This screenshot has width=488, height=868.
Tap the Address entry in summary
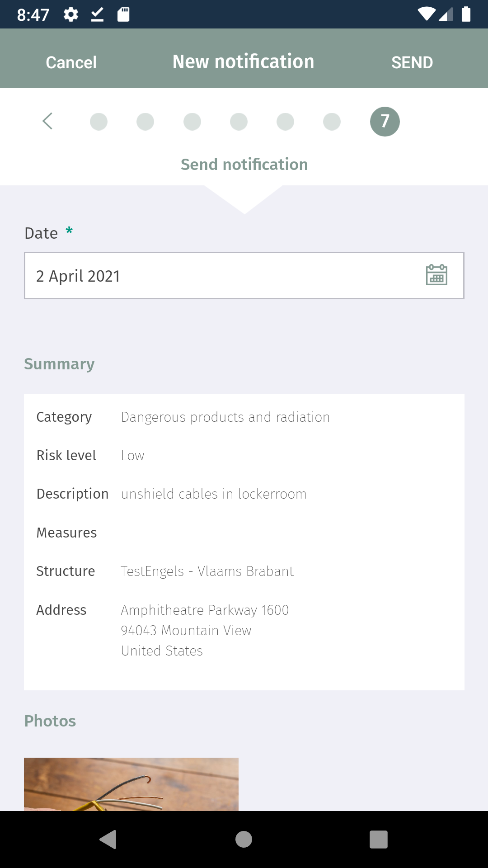coord(244,630)
